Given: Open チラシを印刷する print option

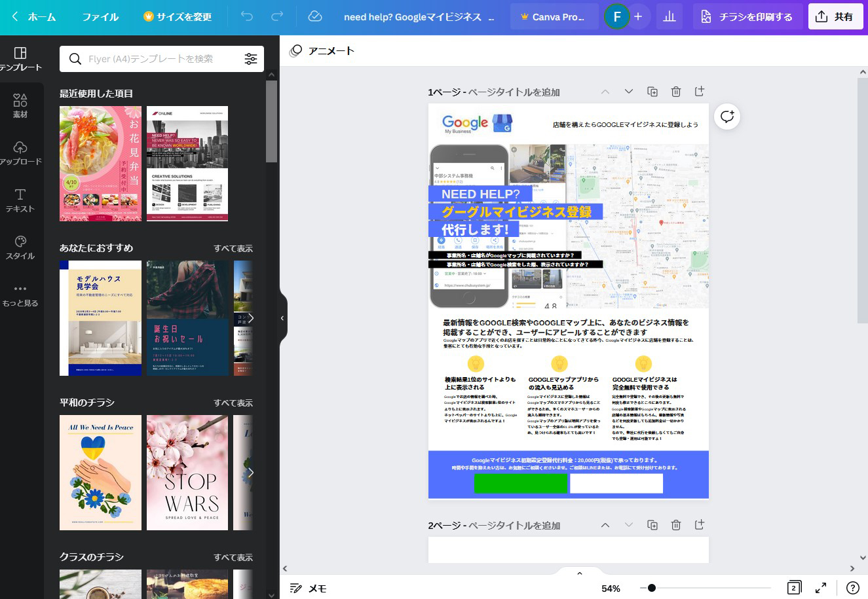Looking at the screenshot, I should [747, 17].
